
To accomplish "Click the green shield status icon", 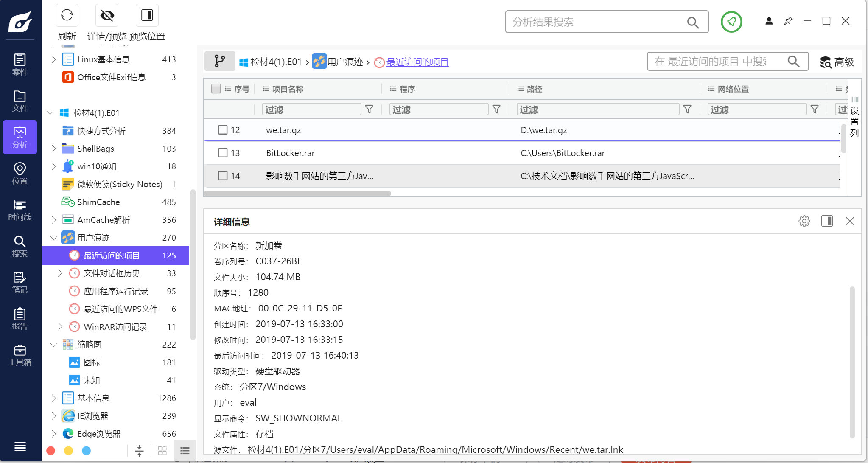I will tap(731, 22).
